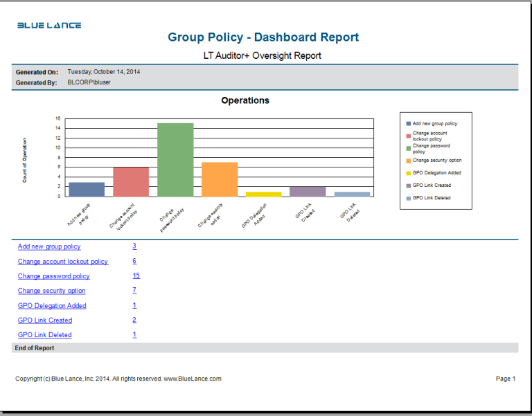Open the 'Change security option' link
The image size is (532, 416).
(52, 291)
